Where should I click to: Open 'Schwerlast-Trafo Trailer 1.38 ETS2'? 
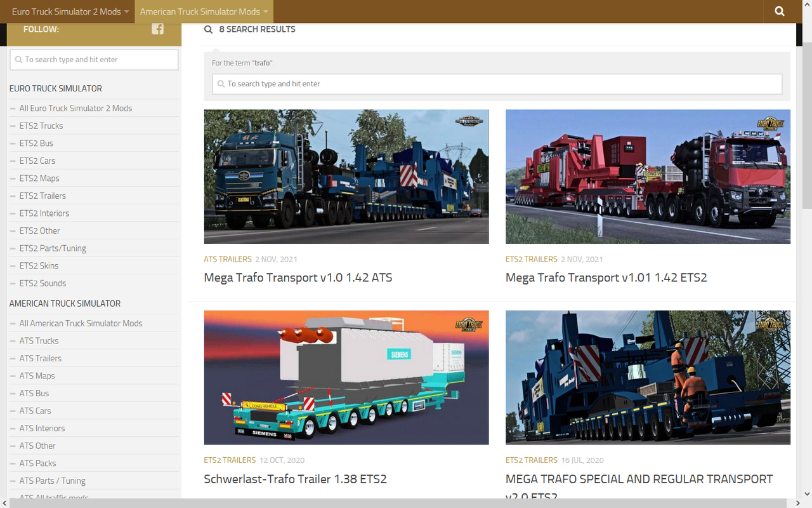click(295, 479)
